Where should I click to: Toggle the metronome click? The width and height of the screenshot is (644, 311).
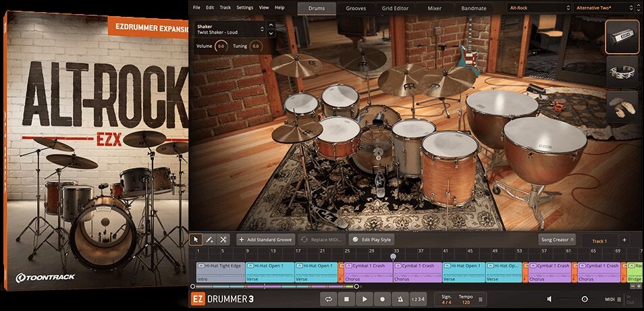tap(401, 299)
